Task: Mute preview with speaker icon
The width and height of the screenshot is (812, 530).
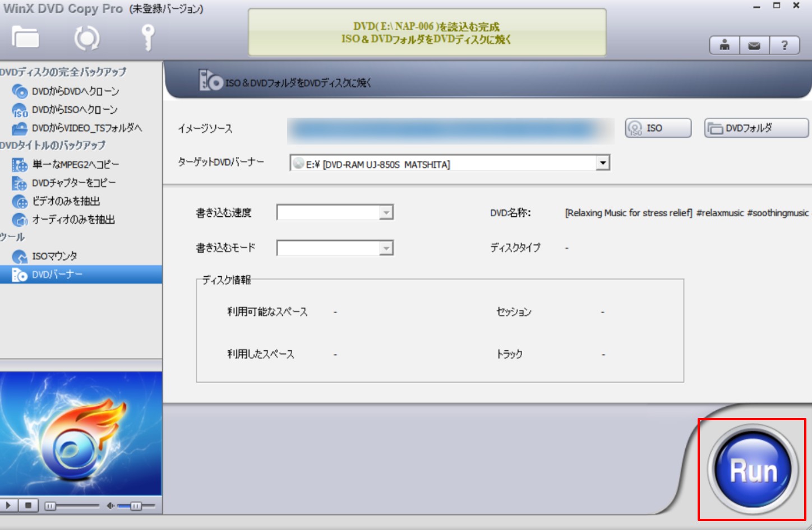Action: 110,506
